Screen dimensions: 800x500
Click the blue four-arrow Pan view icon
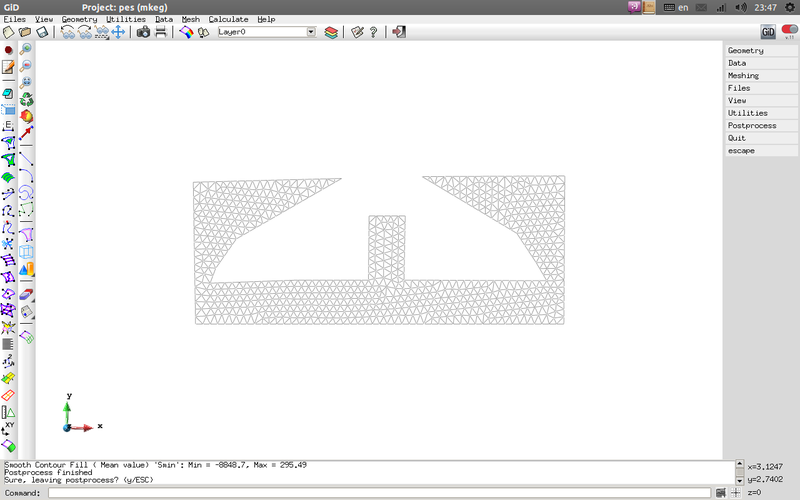coord(118,32)
